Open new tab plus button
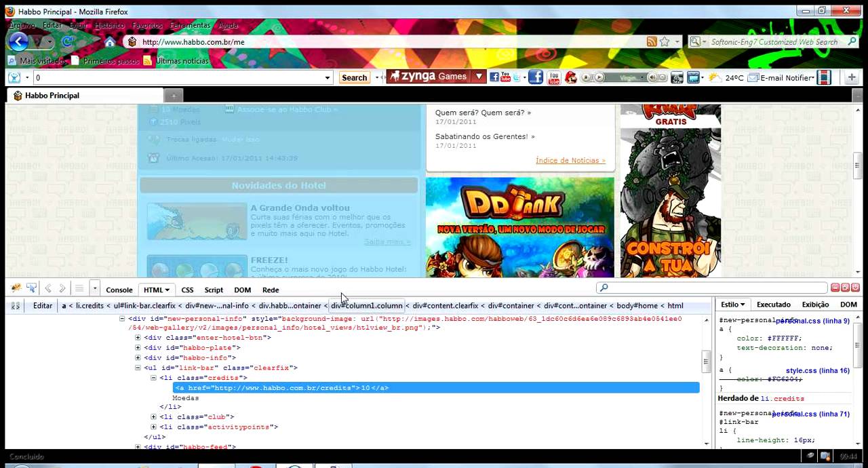Screen dimensions: 868x468 tap(174, 96)
